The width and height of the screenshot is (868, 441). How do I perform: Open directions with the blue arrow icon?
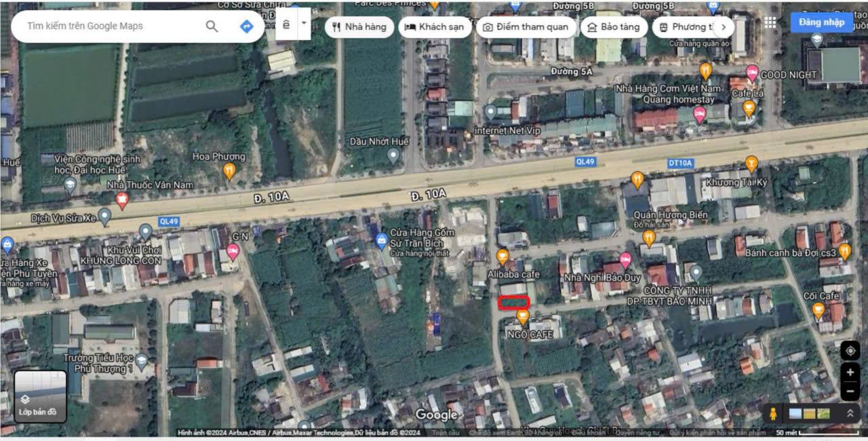coord(247,26)
